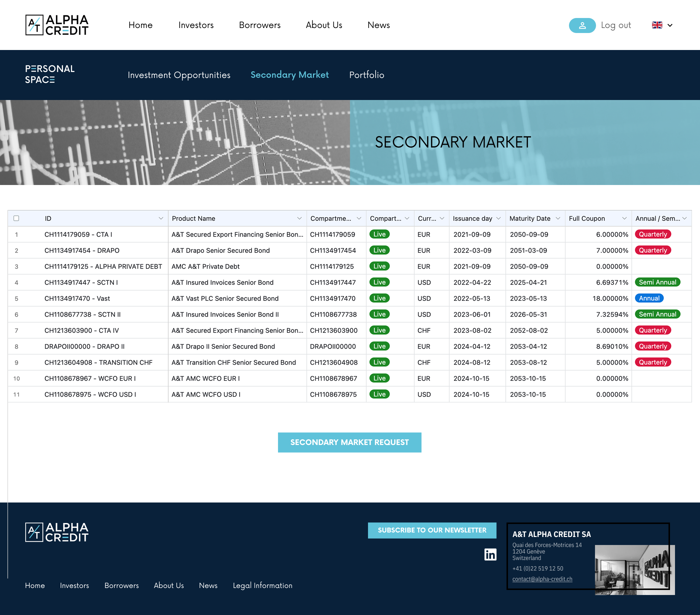Viewport: 700px width, 615px height.
Task: Click the UK flag language icon
Action: [x=657, y=25]
